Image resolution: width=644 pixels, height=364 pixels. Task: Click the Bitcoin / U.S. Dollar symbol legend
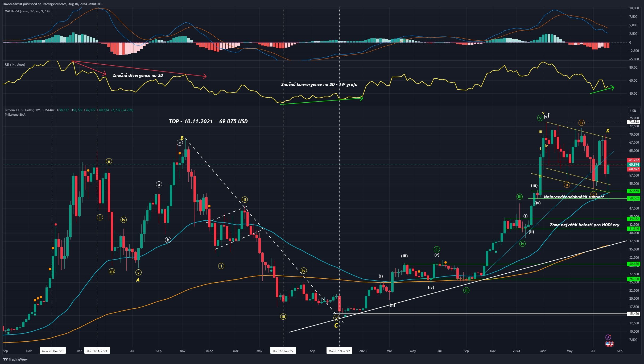point(30,110)
